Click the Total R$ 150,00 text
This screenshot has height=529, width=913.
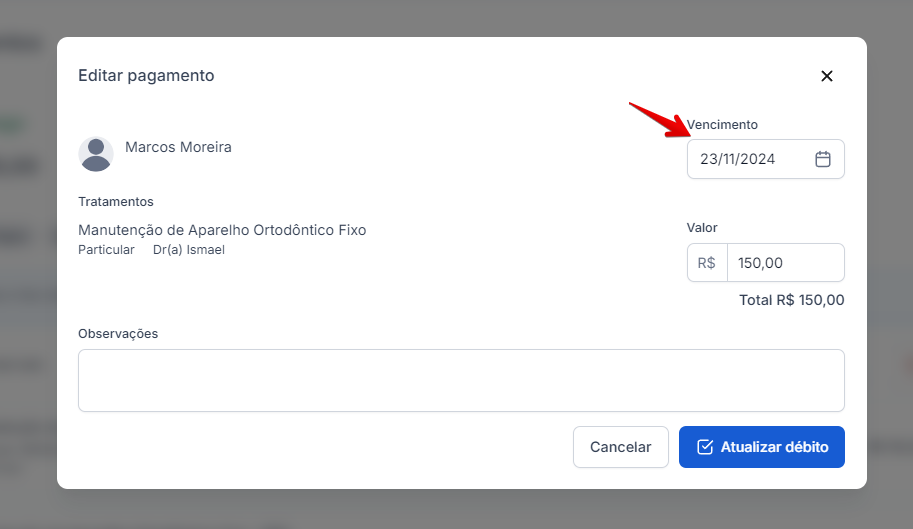pos(791,300)
